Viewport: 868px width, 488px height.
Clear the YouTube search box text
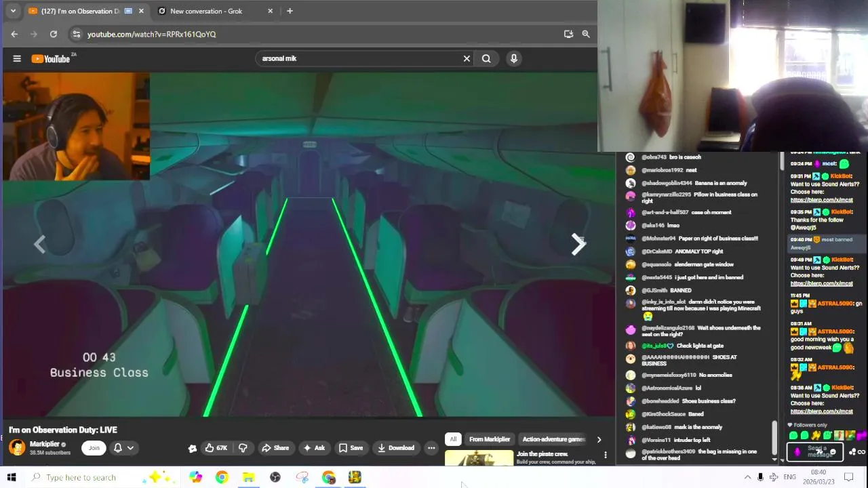click(467, 58)
